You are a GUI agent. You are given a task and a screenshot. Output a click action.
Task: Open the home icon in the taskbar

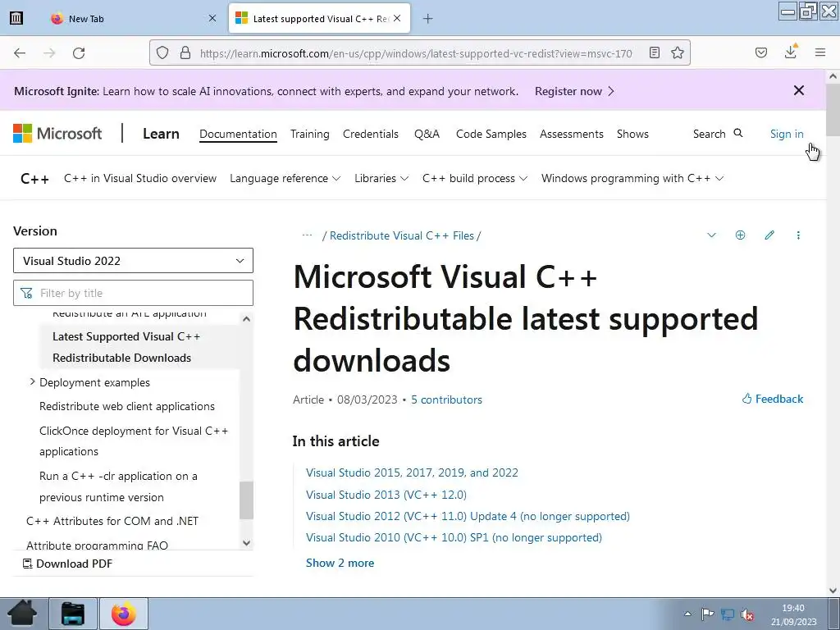pos(22,614)
